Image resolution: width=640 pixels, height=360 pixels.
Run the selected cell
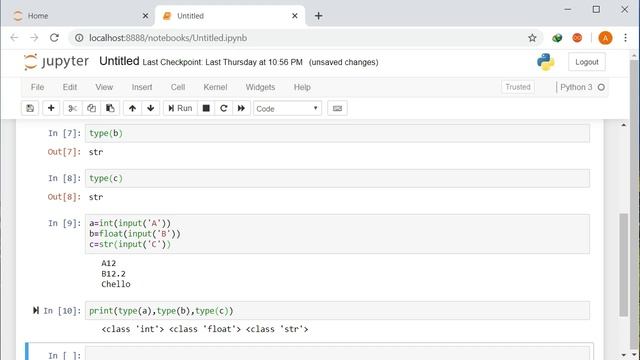180,109
